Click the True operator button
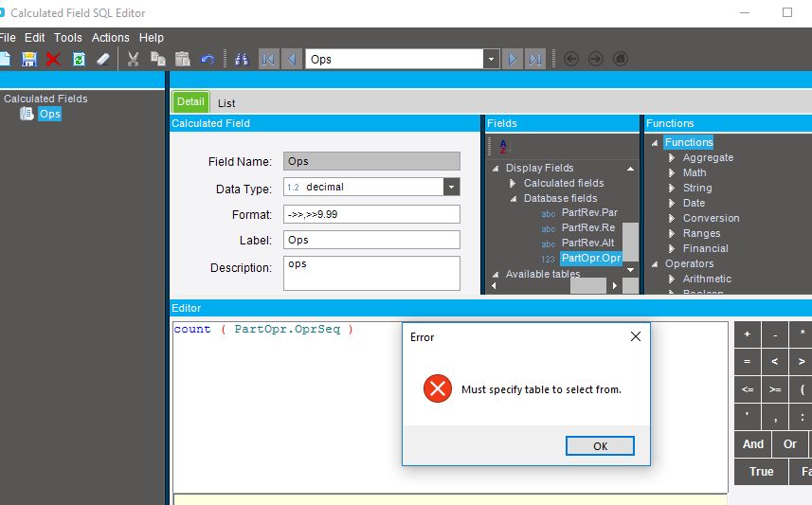This screenshot has height=505, width=812. tap(761, 471)
